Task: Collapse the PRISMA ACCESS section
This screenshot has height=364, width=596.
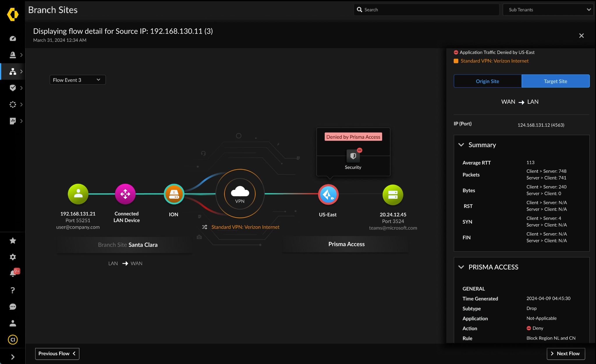Action: click(x=461, y=267)
